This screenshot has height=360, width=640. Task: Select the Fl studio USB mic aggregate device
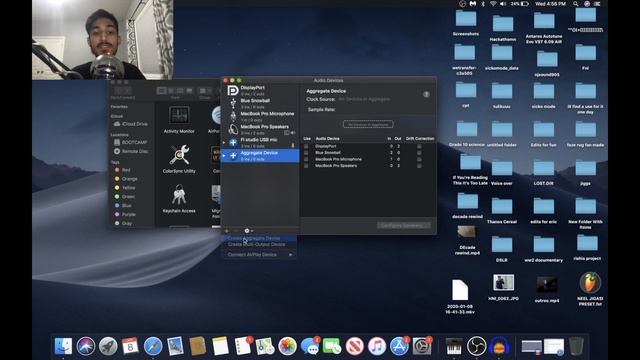260,142
